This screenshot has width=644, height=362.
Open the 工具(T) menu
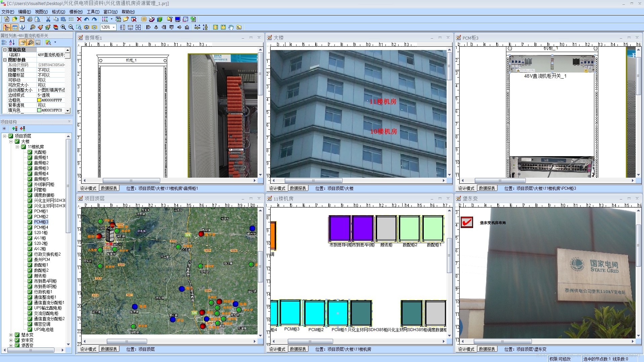point(93,12)
